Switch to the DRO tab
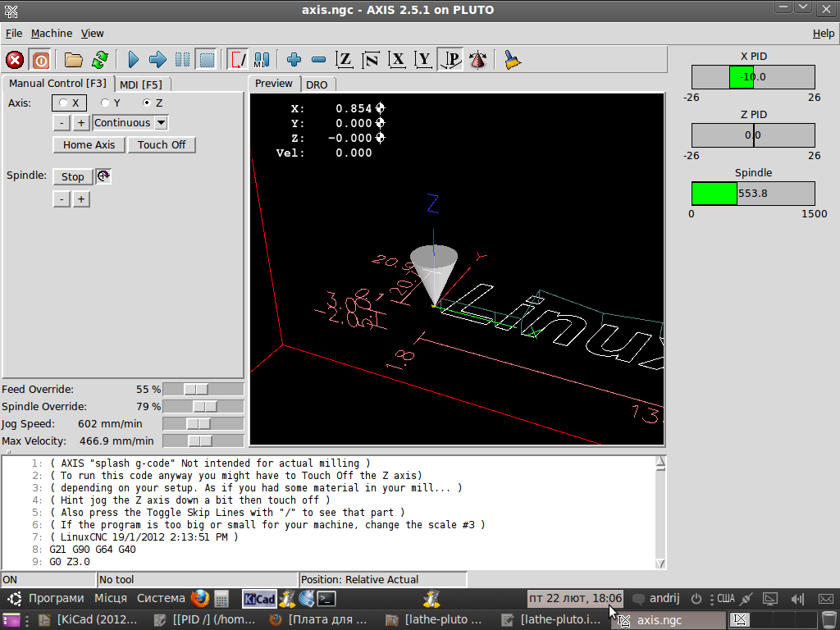The height and width of the screenshot is (630, 840). pyautogui.click(x=316, y=84)
